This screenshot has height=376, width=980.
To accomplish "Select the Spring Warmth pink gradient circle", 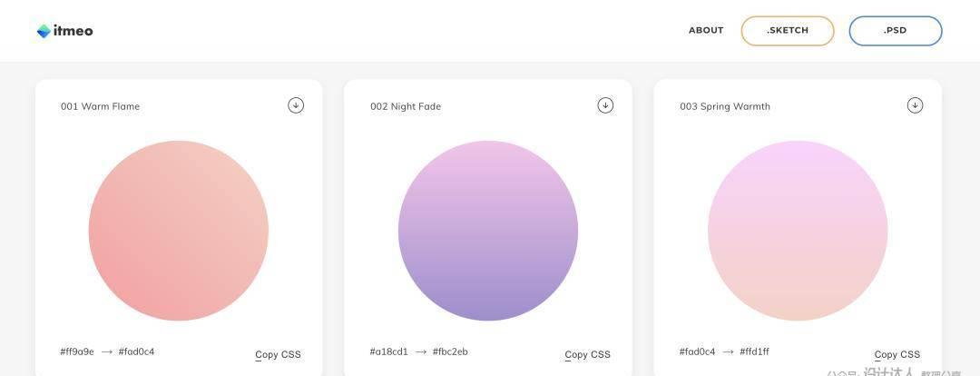I will [x=798, y=231].
